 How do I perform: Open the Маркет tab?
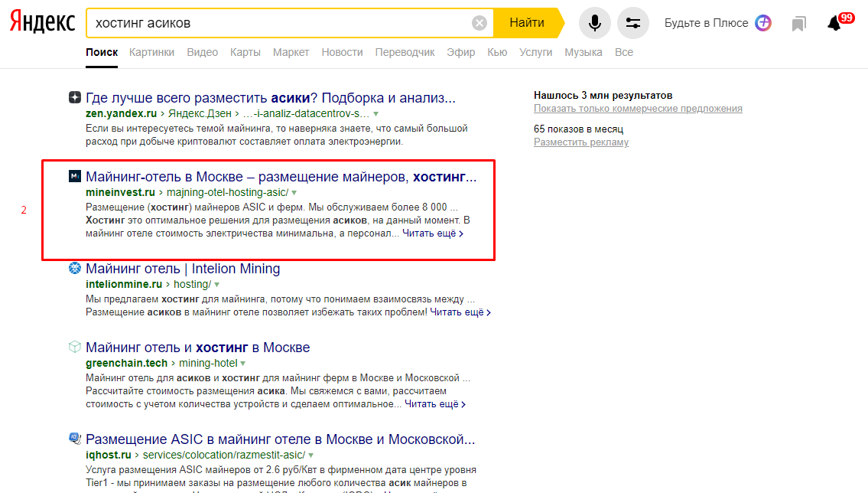pos(291,52)
